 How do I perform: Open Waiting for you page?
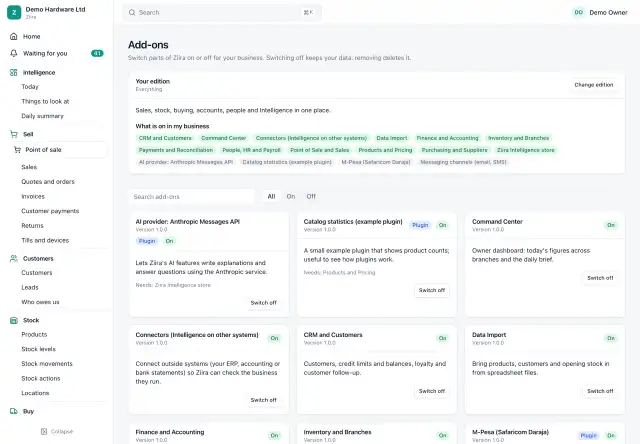tap(45, 53)
